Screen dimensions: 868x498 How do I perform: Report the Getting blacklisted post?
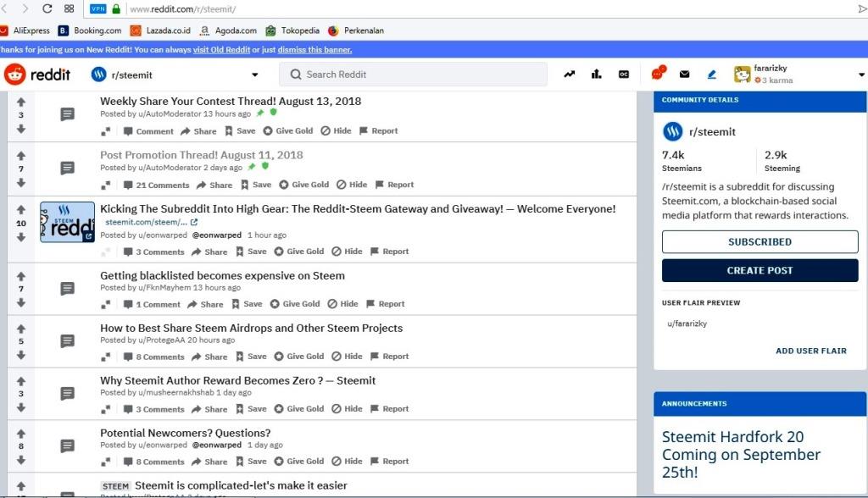click(386, 304)
